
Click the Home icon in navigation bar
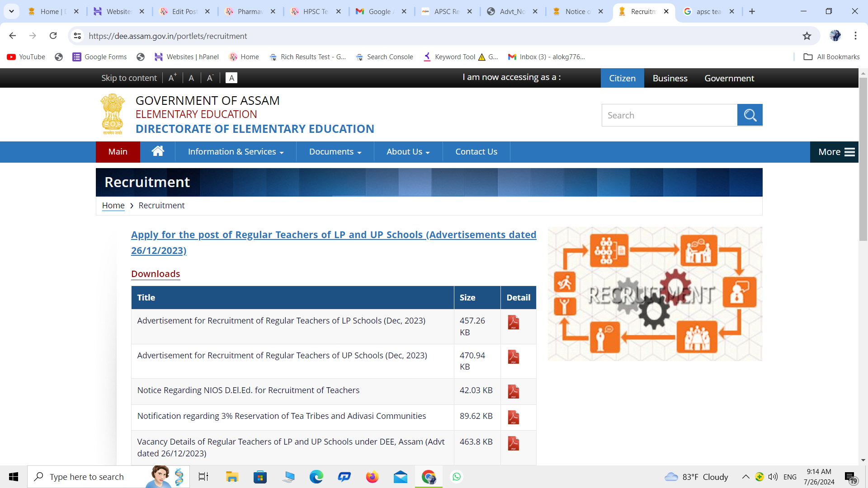158,151
